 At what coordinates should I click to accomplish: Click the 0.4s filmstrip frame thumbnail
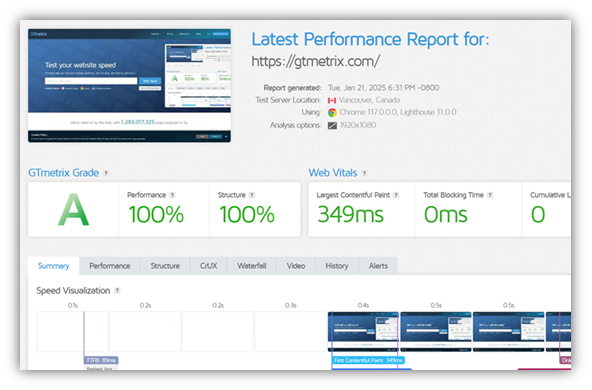pos(363,331)
